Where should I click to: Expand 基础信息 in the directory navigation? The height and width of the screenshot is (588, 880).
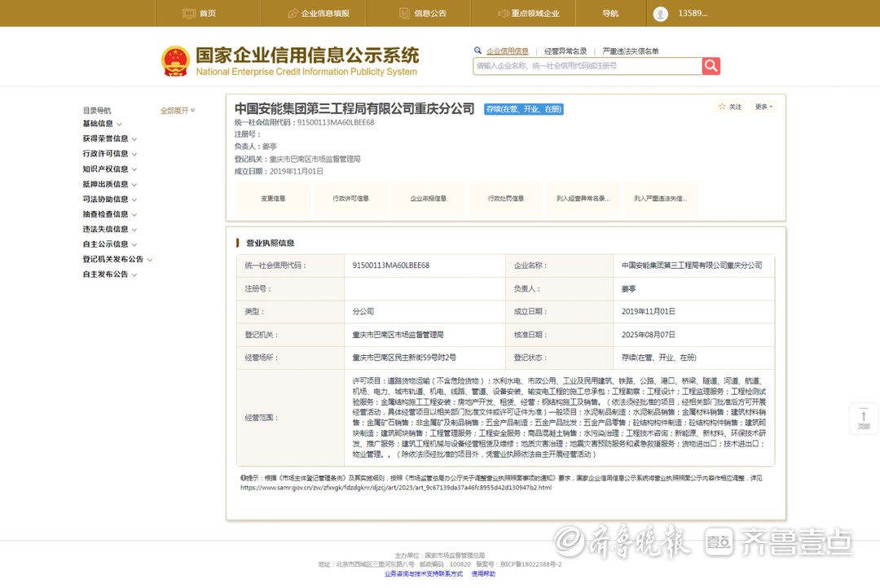pyautogui.click(x=102, y=124)
